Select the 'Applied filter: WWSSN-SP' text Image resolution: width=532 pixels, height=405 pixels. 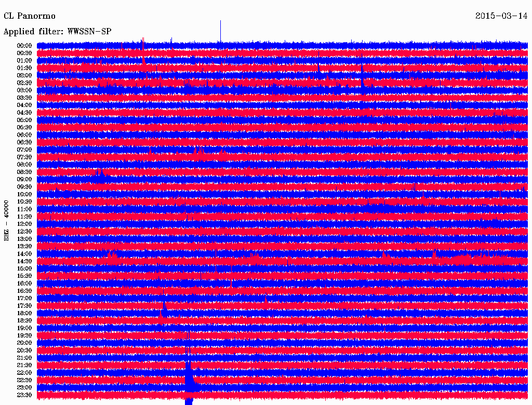pos(57,32)
